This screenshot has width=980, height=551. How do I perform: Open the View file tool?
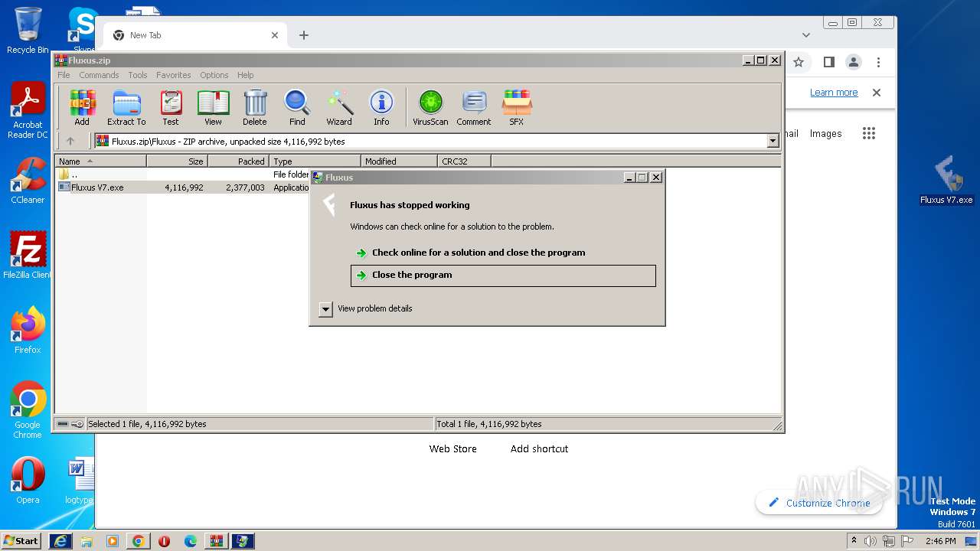click(x=213, y=108)
